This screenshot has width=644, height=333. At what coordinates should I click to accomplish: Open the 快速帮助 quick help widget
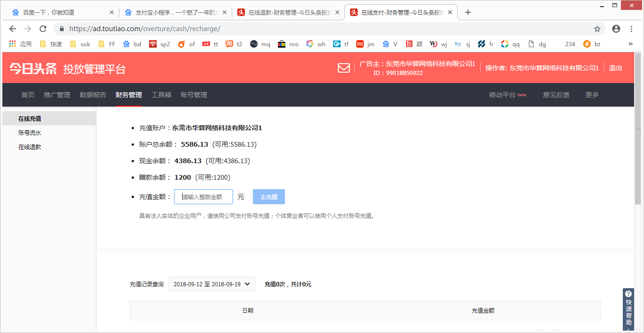coord(628,309)
